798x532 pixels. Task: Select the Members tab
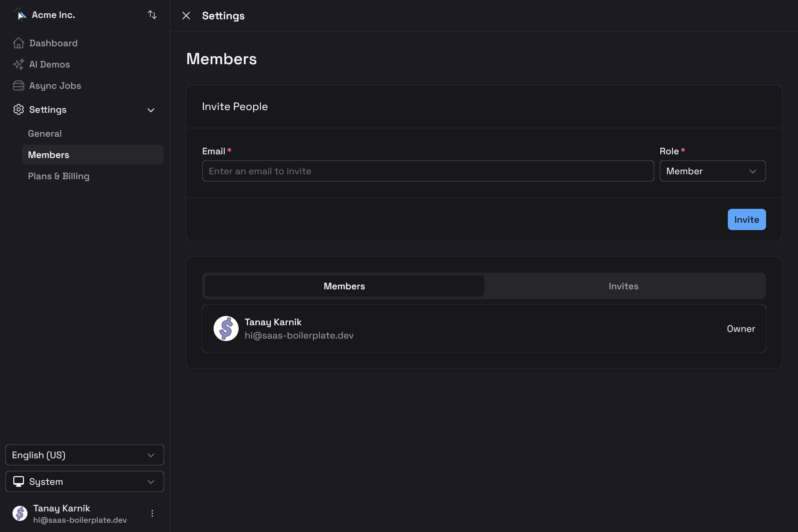click(344, 286)
